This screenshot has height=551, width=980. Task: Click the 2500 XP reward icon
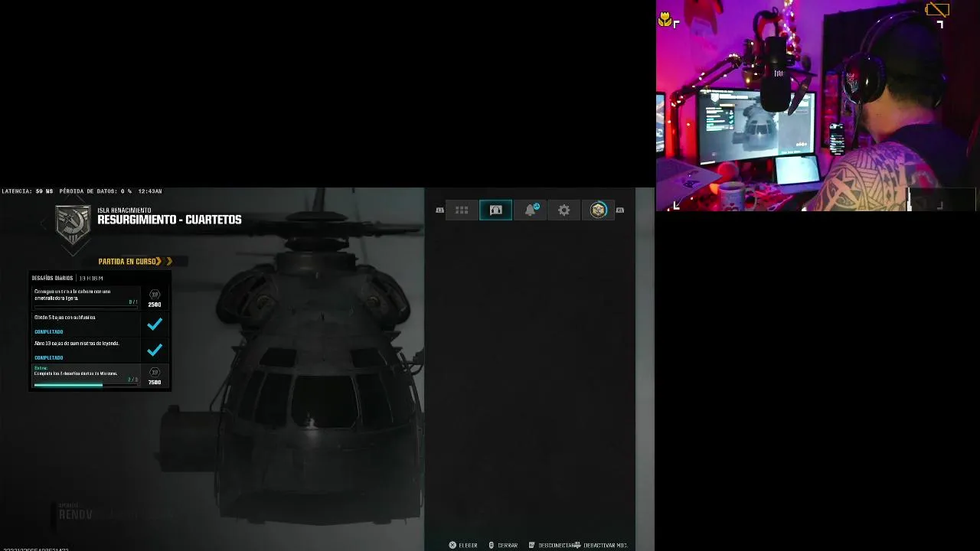tap(155, 295)
